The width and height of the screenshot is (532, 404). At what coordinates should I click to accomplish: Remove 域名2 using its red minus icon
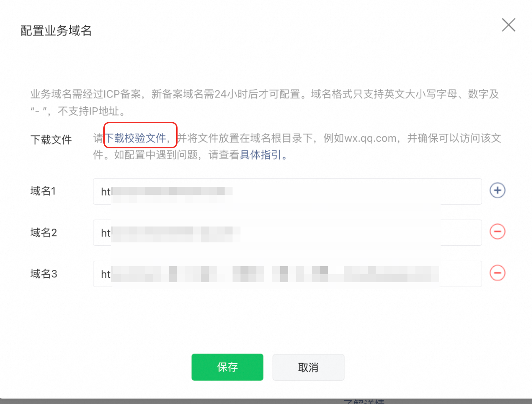click(497, 231)
